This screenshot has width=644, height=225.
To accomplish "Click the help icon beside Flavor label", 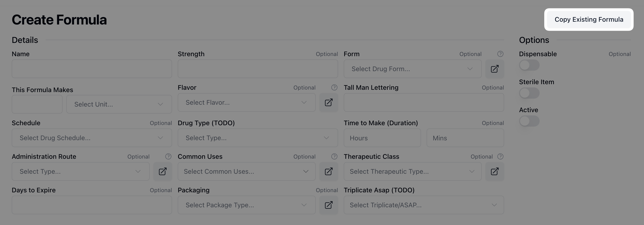I will 334,87.
